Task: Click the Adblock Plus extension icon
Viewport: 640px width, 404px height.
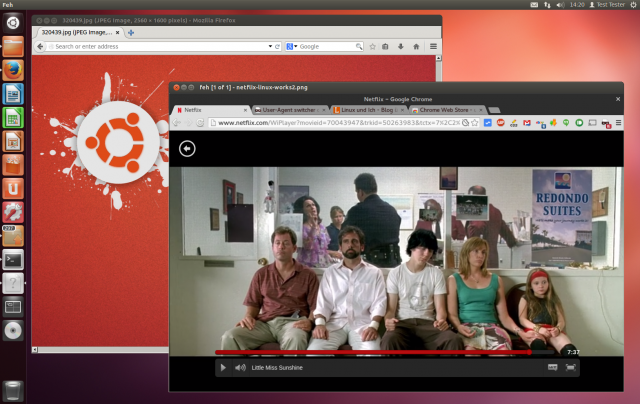Action: [x=500, y=123]
